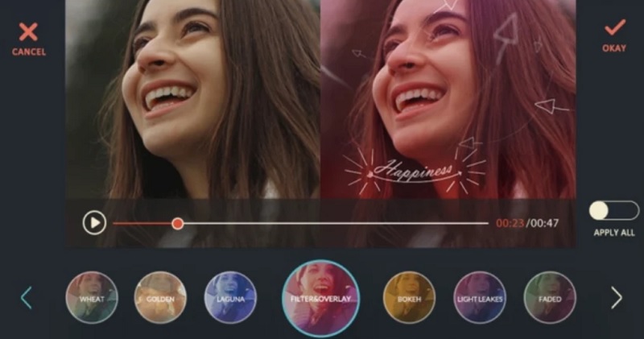The image size is (644, 339).
Task: Click the APPLY ALL label text
Action: coord(613,233)
